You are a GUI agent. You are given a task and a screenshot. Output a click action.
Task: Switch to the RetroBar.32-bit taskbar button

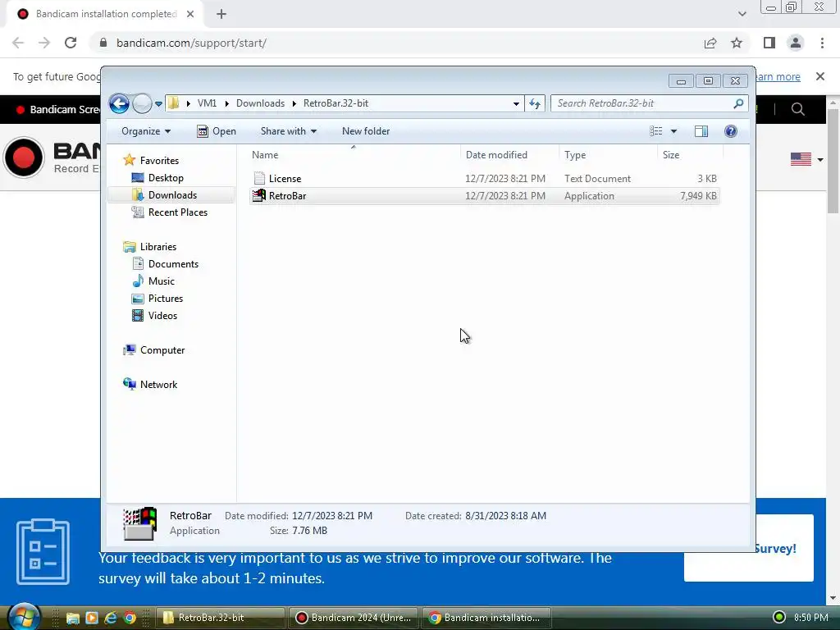click(220, 618)
